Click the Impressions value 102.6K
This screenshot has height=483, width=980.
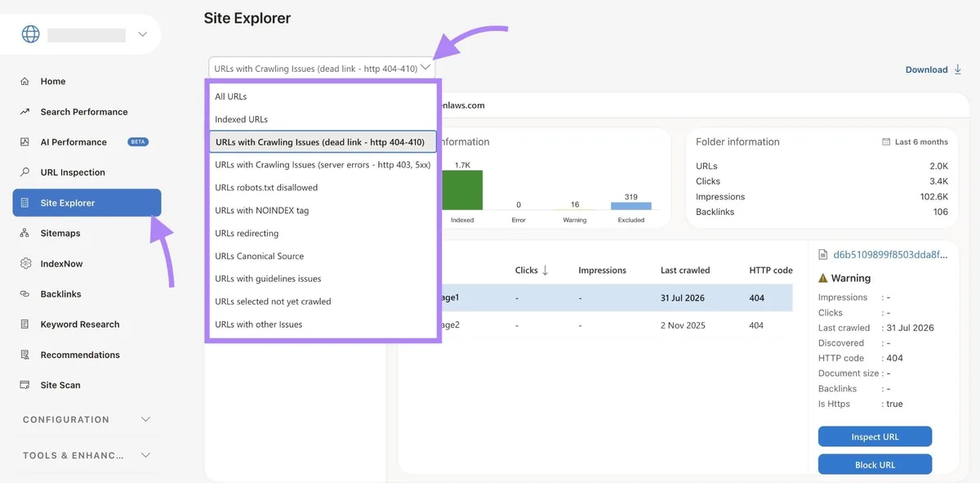coord(934,197)
